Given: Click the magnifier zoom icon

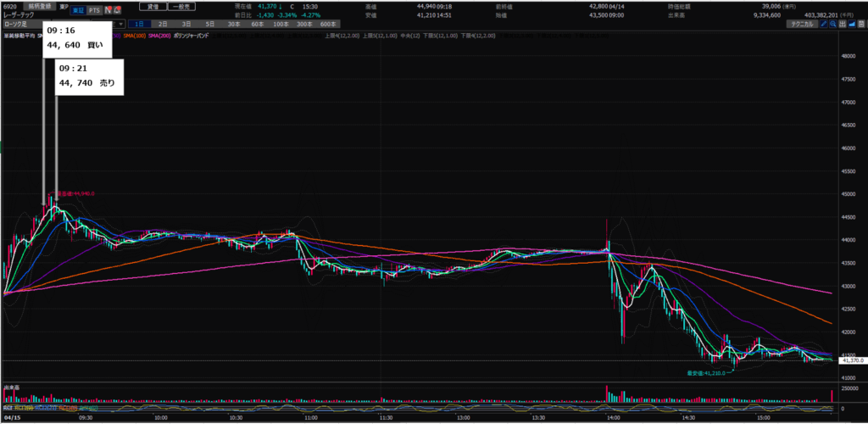Looking at the screenshot, I should [x=833, y=25].
